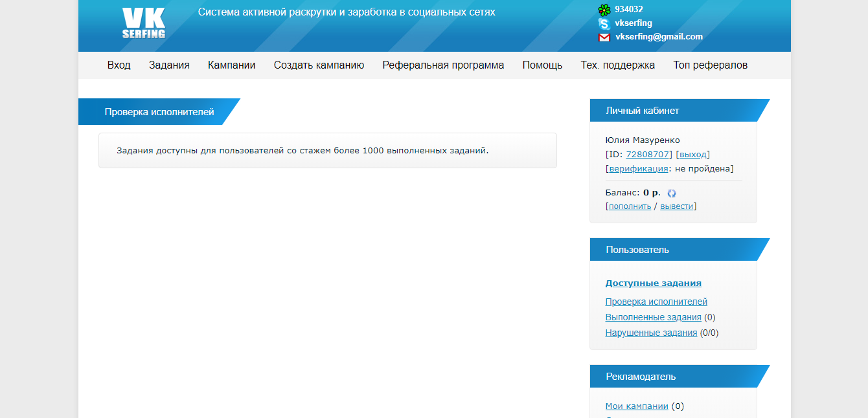The height and width of the screenshot is (418, 868).
Task: Open Мои кампании link
Action: [637, 406]
